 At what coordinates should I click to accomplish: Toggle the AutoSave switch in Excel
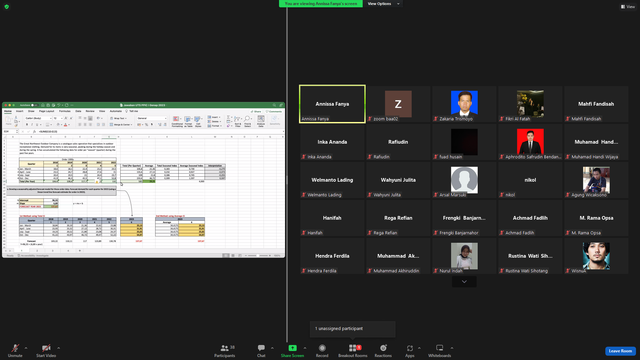pos(34,105)
